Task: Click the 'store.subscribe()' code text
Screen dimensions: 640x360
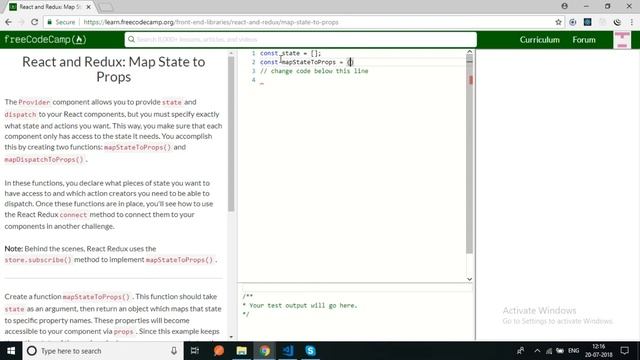Action: click(38, 260)
